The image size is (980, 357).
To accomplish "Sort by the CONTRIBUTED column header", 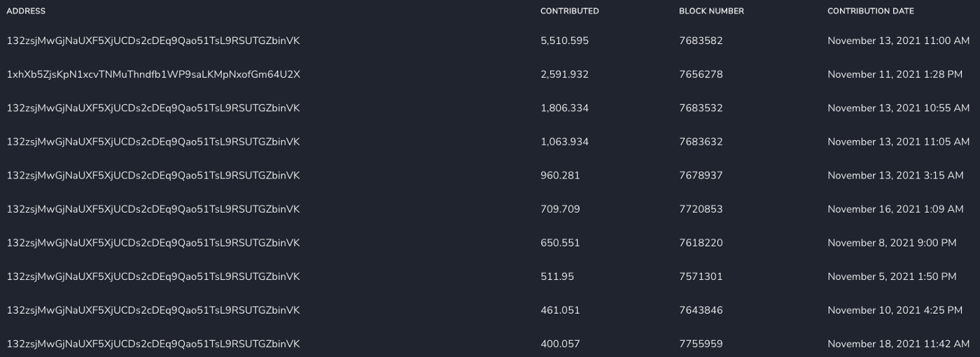I will (569, 11).
